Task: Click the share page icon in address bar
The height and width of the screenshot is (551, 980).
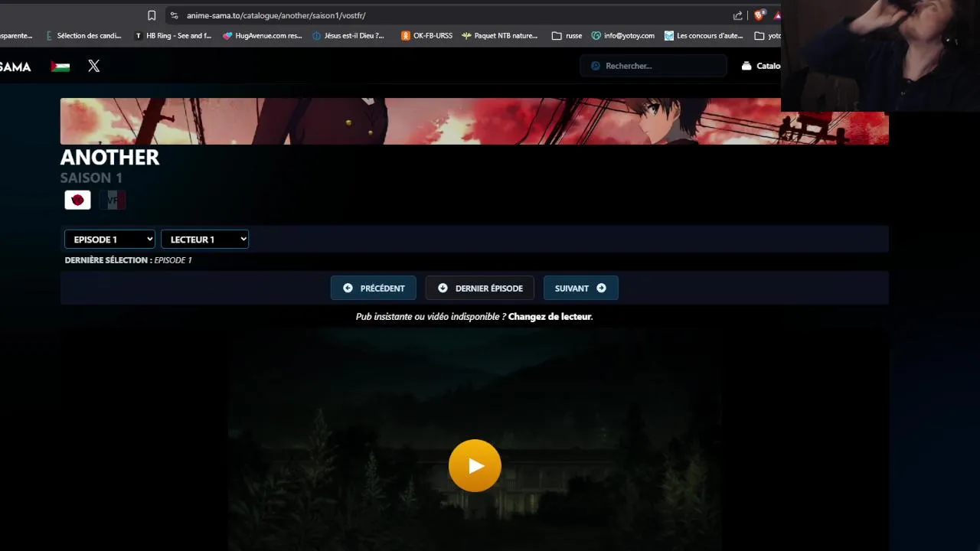Action: pos(737,15)
